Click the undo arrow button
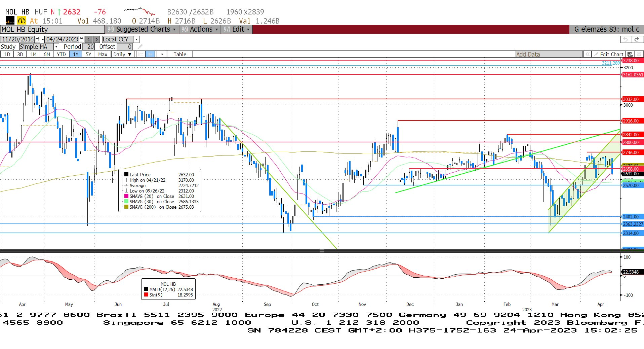The height and width of the screenshot is (349, 644). 626,39
